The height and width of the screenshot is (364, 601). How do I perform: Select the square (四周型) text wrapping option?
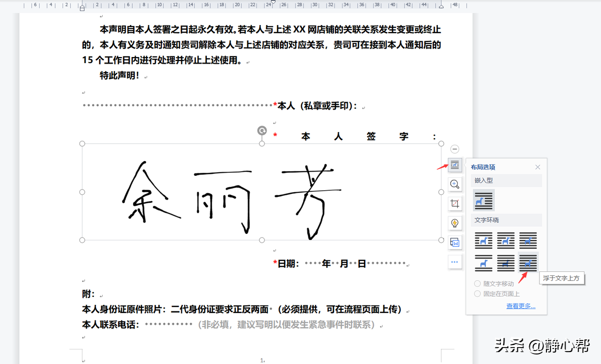pos(483,240)
